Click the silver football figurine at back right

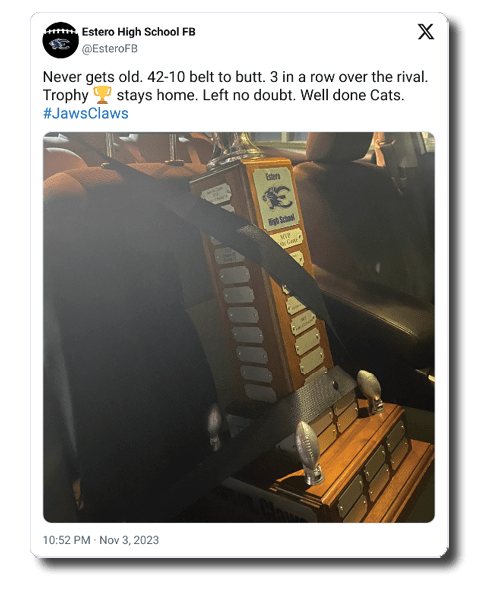[370, 390]
